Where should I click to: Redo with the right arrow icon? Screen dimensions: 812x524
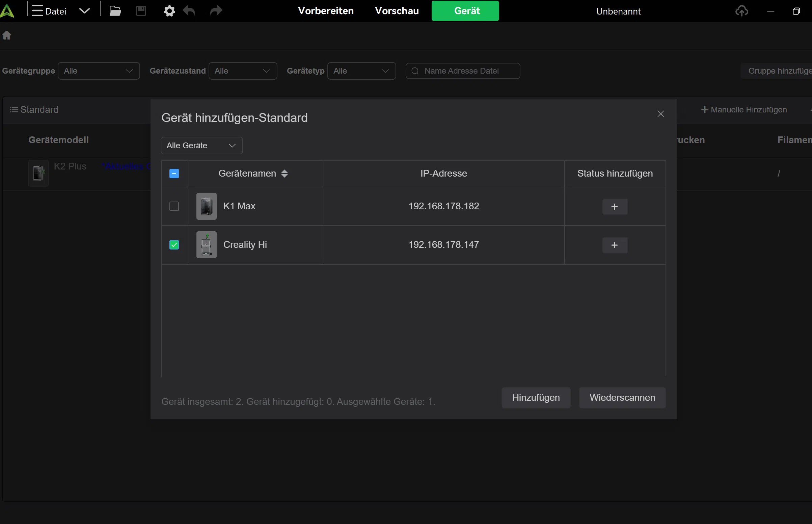click(x=216, y=11)
